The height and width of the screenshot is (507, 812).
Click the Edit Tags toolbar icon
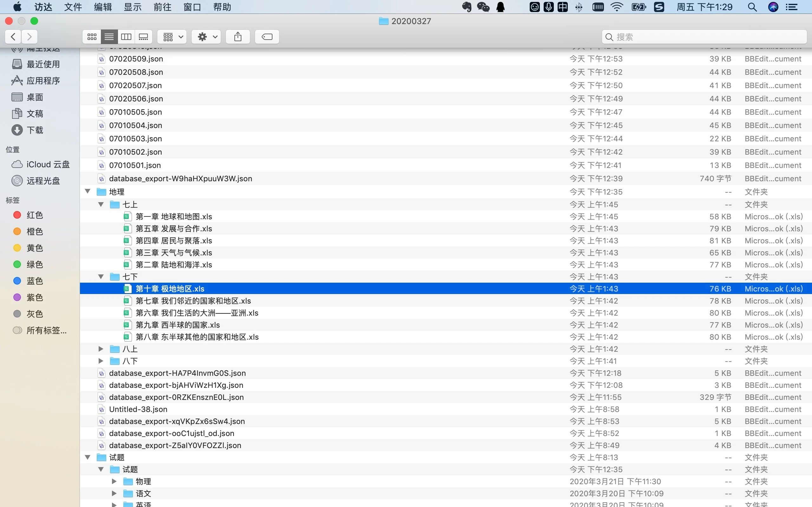point(267,36)
